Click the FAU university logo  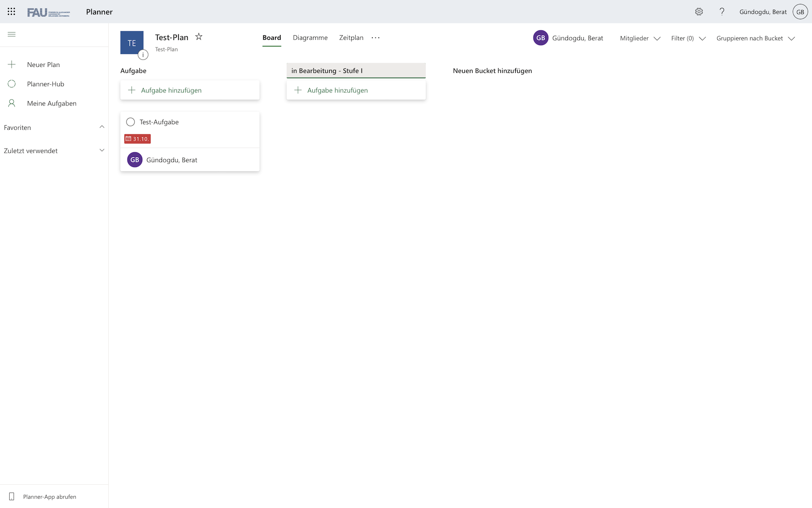point(48,12)
